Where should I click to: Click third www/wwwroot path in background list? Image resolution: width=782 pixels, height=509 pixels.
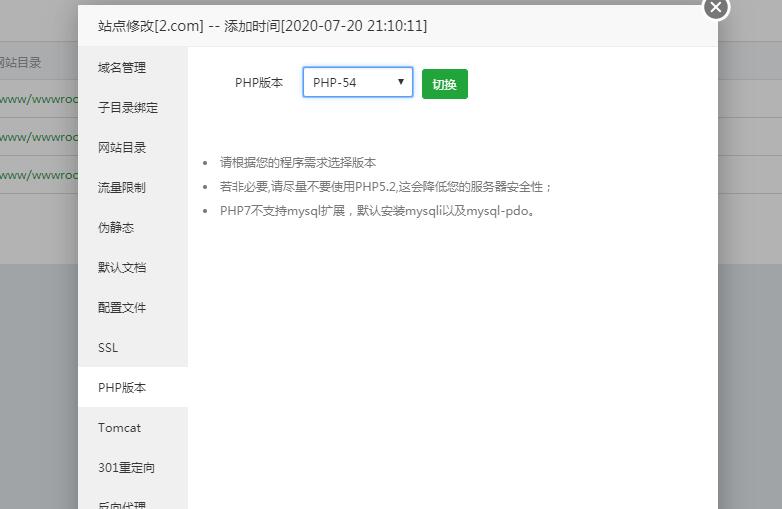39,174
